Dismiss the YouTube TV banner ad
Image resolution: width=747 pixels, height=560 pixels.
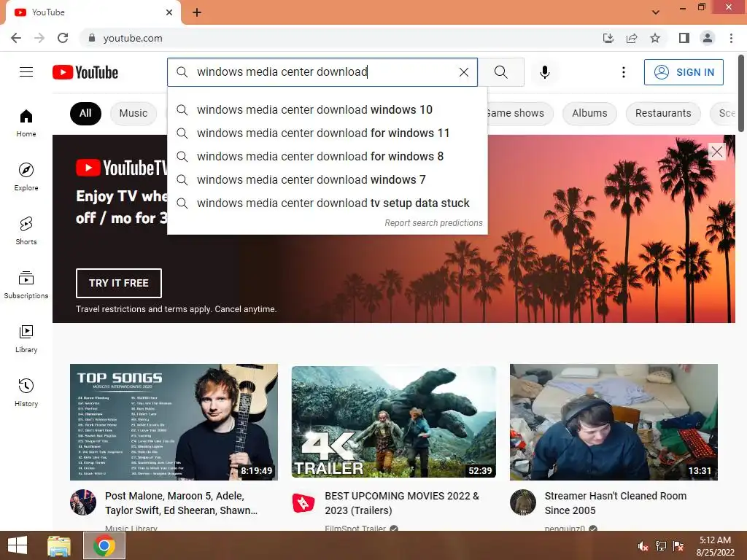coord(716,152)
